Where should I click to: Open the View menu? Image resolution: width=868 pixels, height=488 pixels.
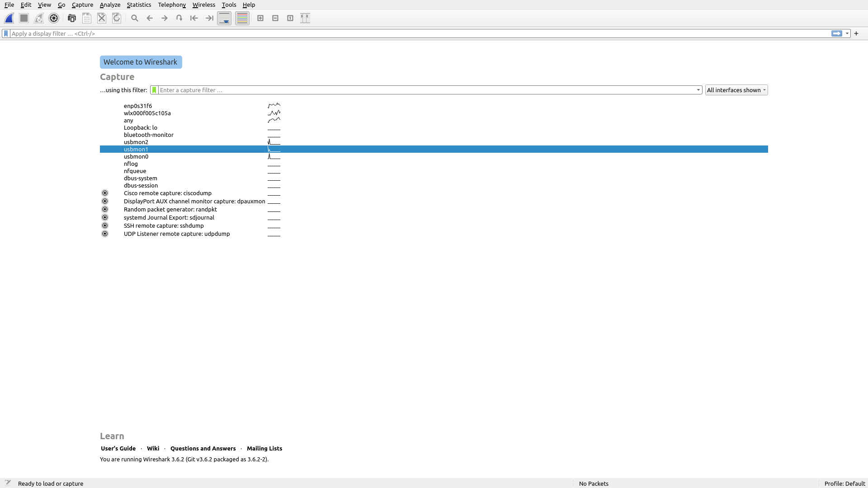44,5
